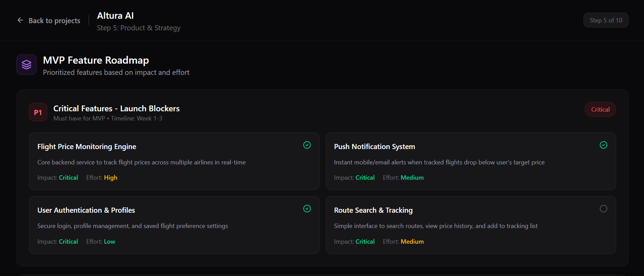Click the red Critical badge
The image size is (644, 276).
(600, 109)
